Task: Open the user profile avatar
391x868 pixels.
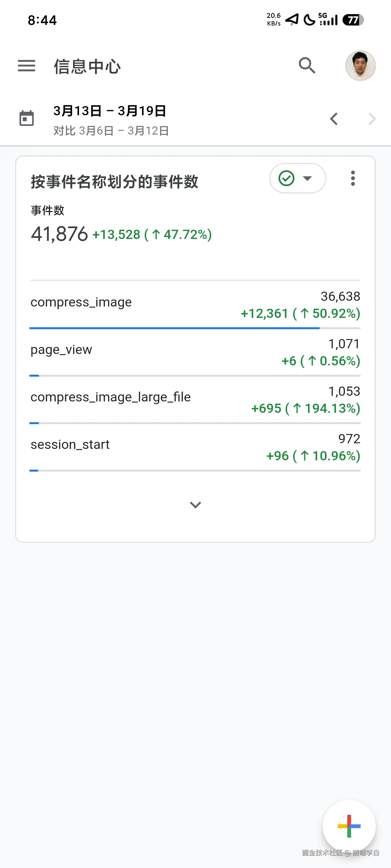Action: [360, 66]
